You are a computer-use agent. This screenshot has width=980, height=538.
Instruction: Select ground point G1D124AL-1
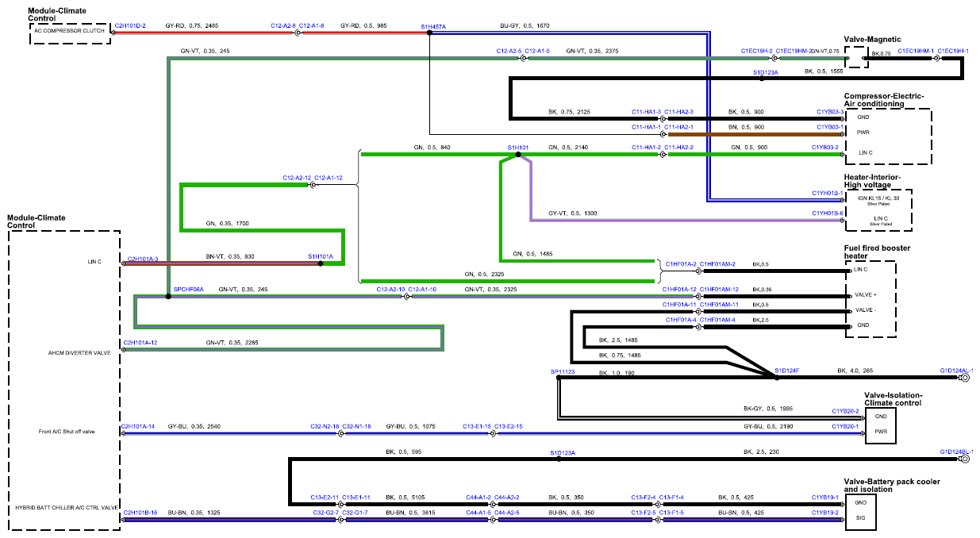pos(956,371)
